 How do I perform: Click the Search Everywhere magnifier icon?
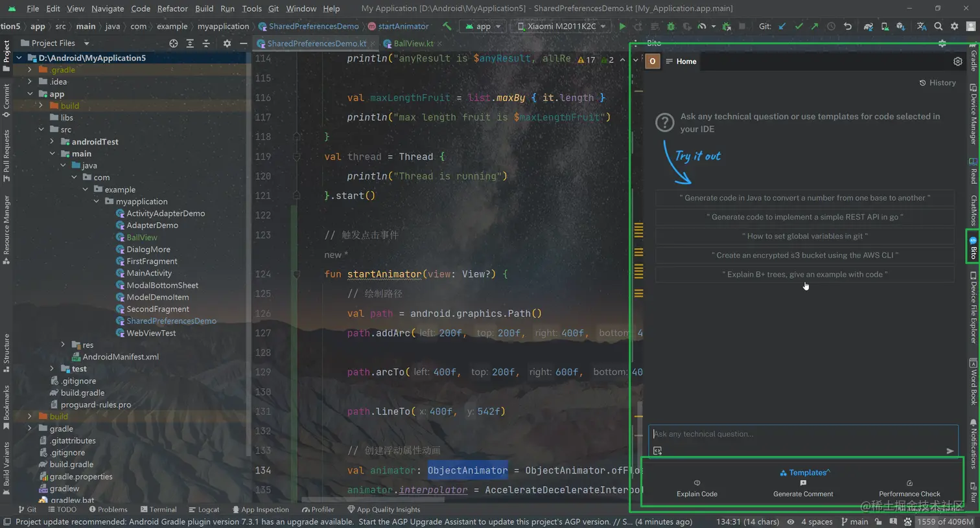[938, 27]
